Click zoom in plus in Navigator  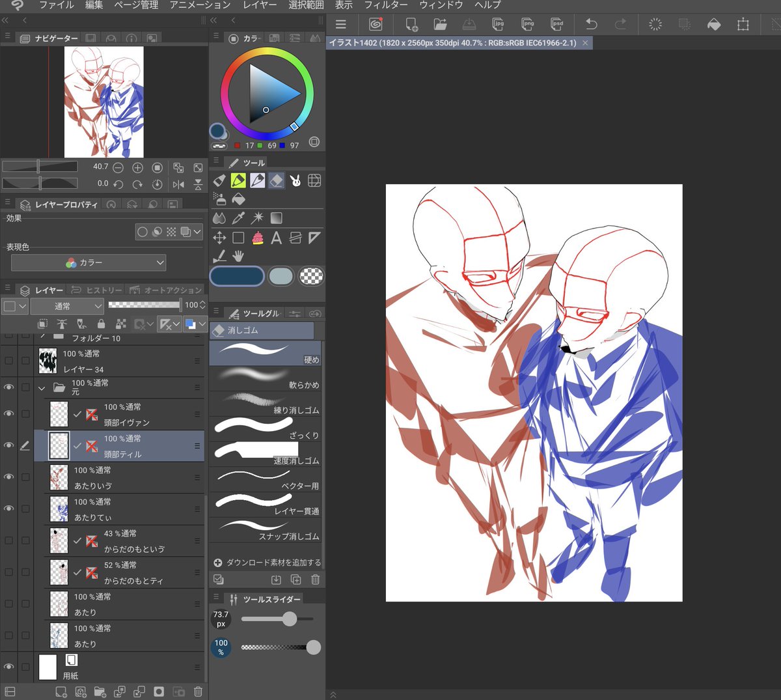coord(137,167)
